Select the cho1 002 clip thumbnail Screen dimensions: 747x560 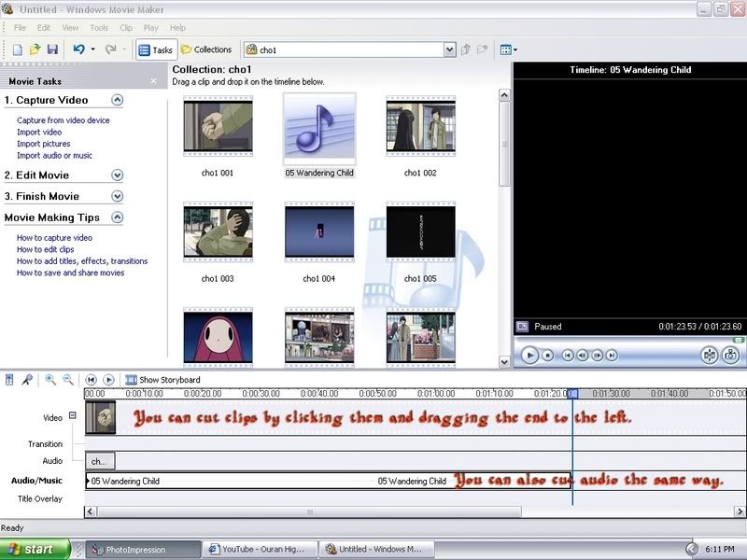(x=421, y=126)
